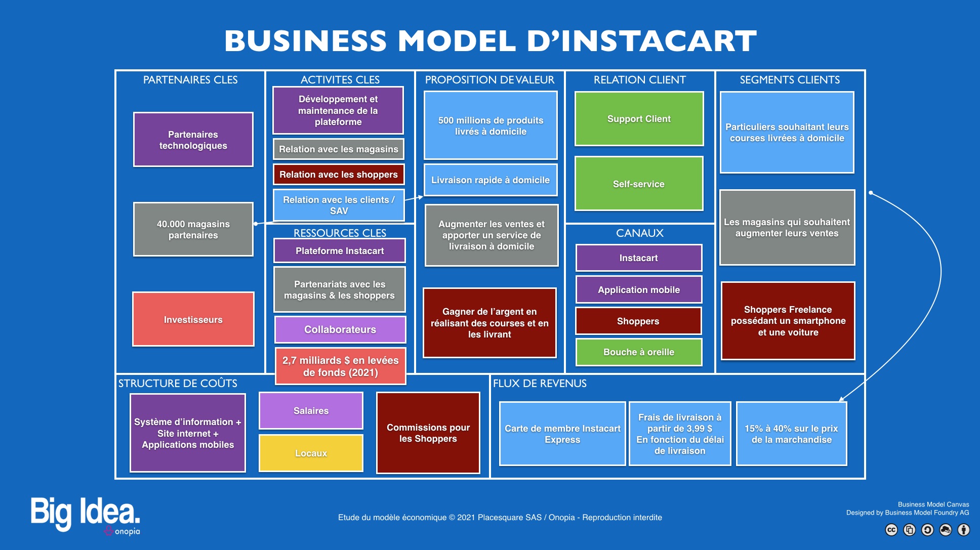Click the 'Business Model Canvas' credit text
This screenshot has width=980, height=550.
point(933,504)
